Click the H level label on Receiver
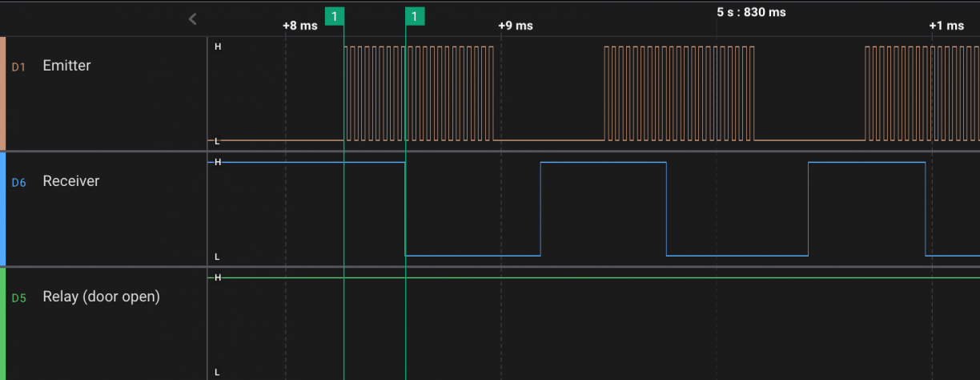The image size is (980, 380). (217, 162)
